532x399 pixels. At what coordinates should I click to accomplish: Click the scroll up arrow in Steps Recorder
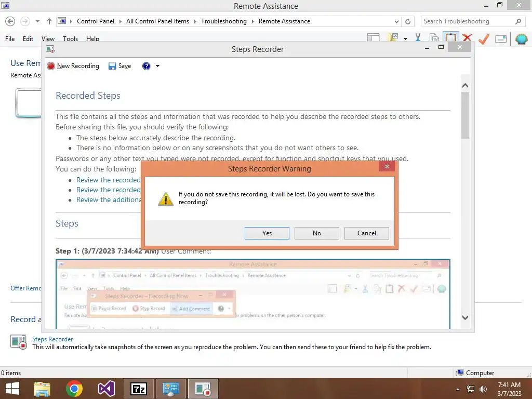(x=465, y=86)
